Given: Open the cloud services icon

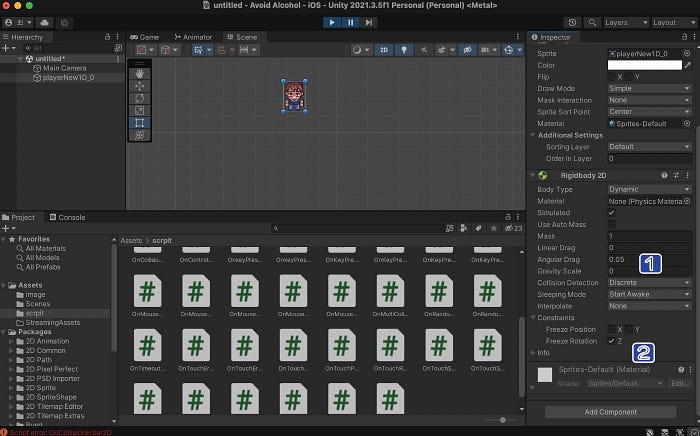Looking at the screenshot, I should [45, 22].
